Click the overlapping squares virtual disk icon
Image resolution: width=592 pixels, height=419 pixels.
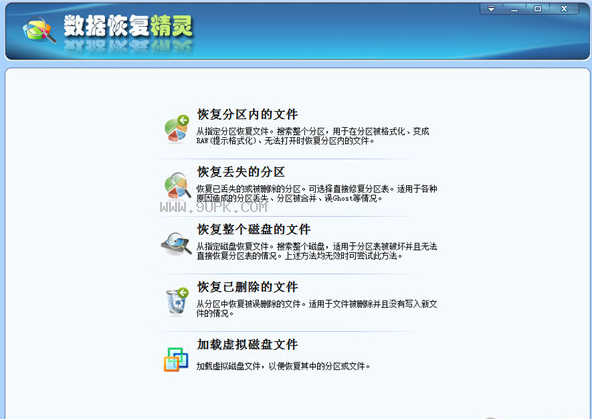pos(176,359)
